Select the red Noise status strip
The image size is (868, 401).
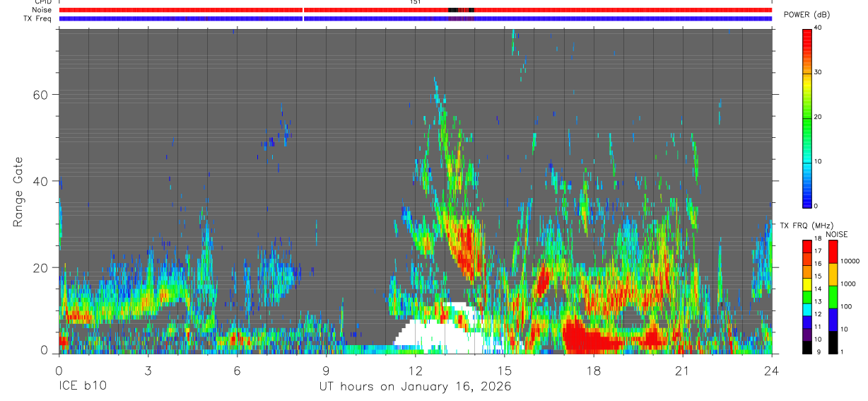click(x=416, y=10)
